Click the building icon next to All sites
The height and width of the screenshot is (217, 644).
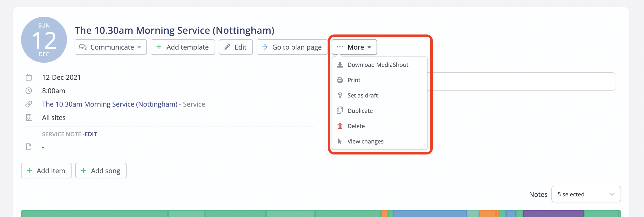(x=29, y=117)
